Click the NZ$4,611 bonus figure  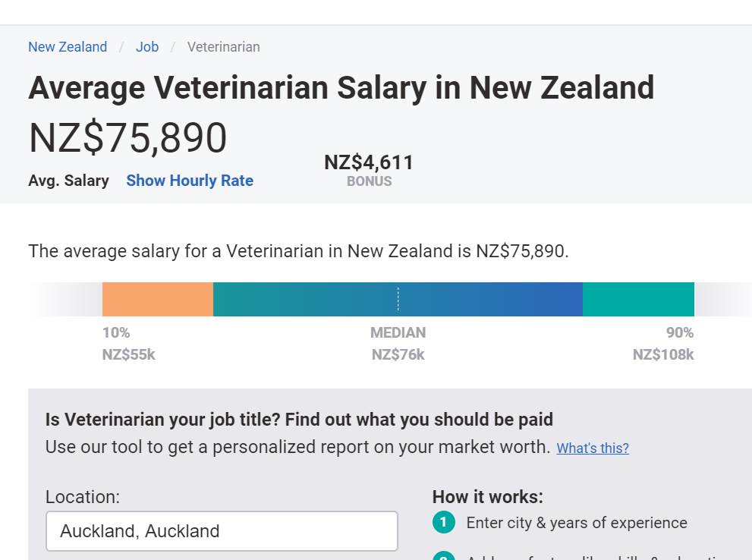(369, 163)
